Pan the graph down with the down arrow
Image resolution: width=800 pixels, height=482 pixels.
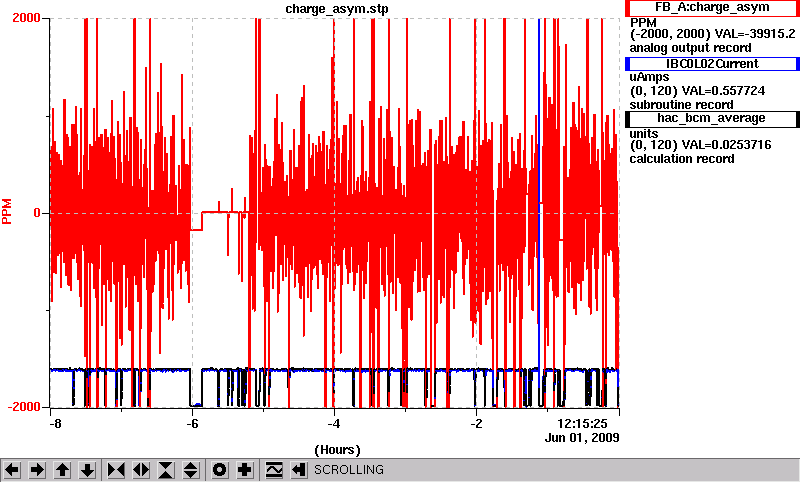point(88,470)
